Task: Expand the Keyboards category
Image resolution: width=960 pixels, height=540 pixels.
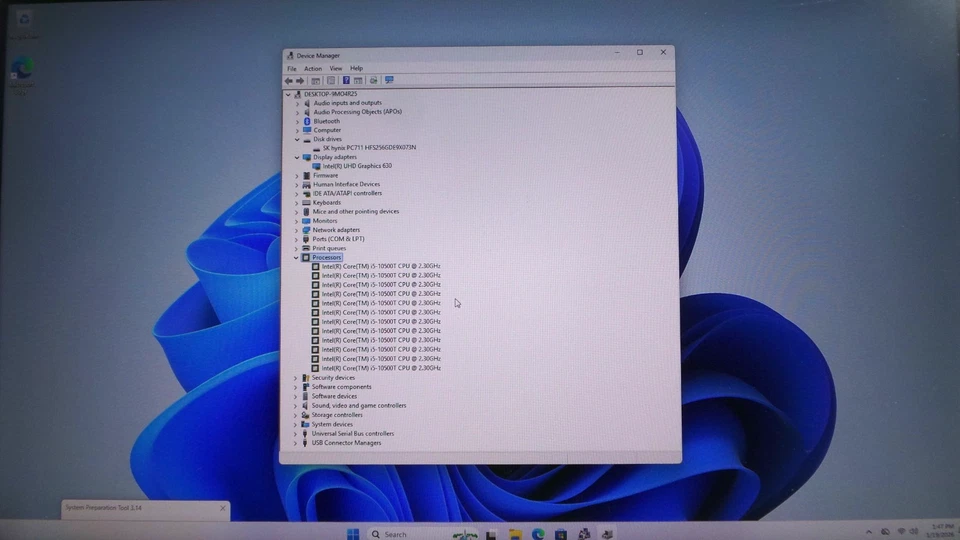Action: pos(297,203)
